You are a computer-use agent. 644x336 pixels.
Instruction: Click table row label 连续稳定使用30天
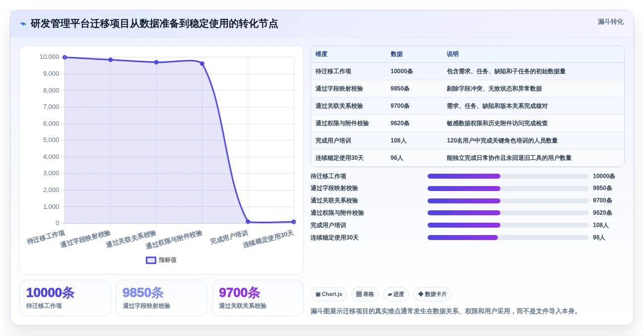[x=339, y=158]
